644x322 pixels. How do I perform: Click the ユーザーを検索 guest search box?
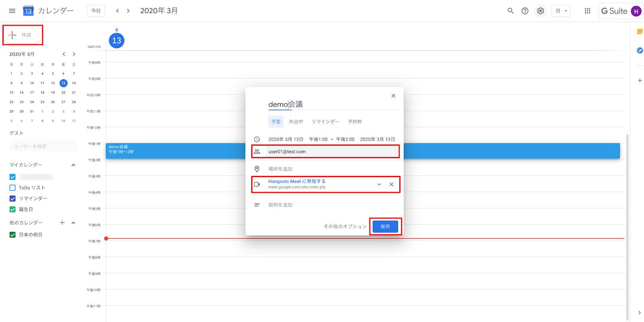click(43, 146)
